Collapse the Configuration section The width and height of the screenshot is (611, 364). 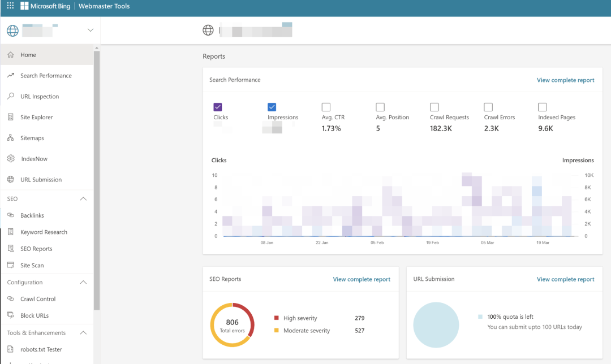point(83,282)
